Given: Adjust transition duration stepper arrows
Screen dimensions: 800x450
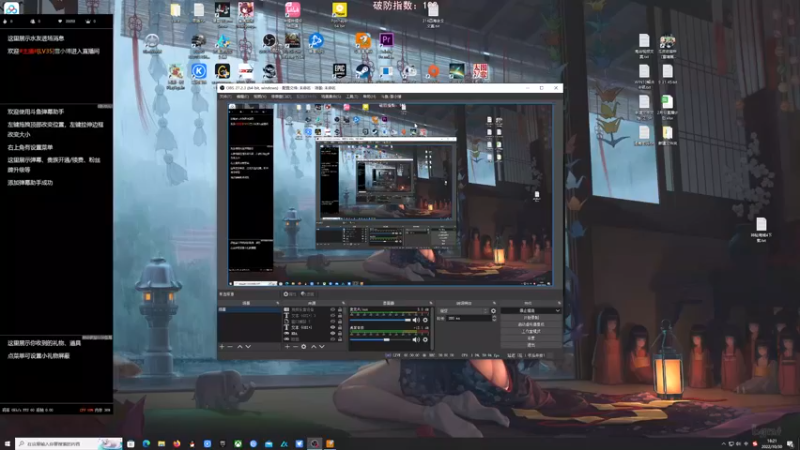Looking at the screenshot, I should (494, 318).
